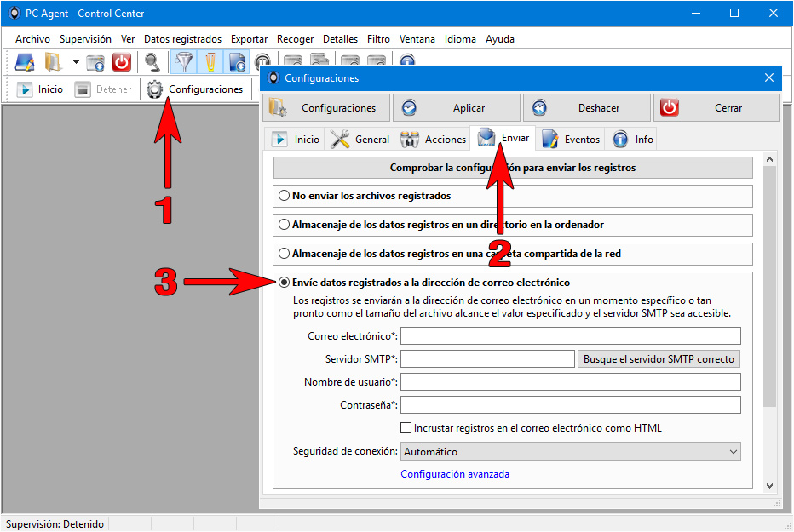Click the PC Agent title bar icon
794x532 pixels.
coord(14,13)
